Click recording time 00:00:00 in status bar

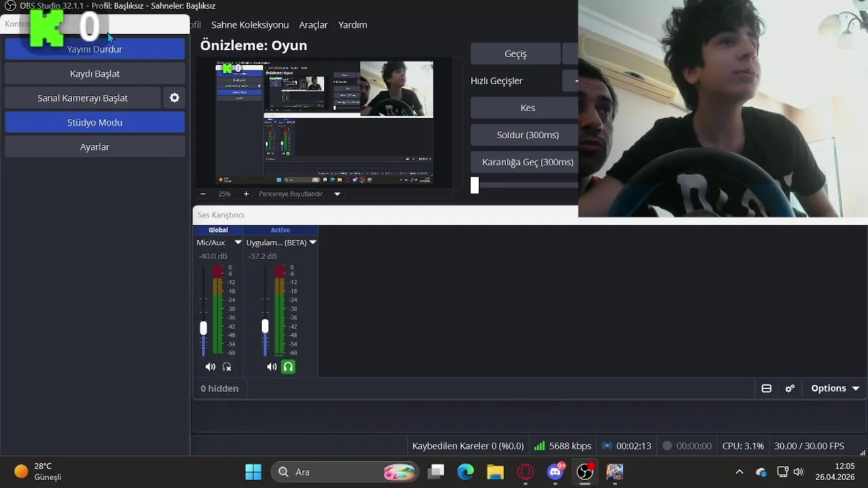coord(694,446)
